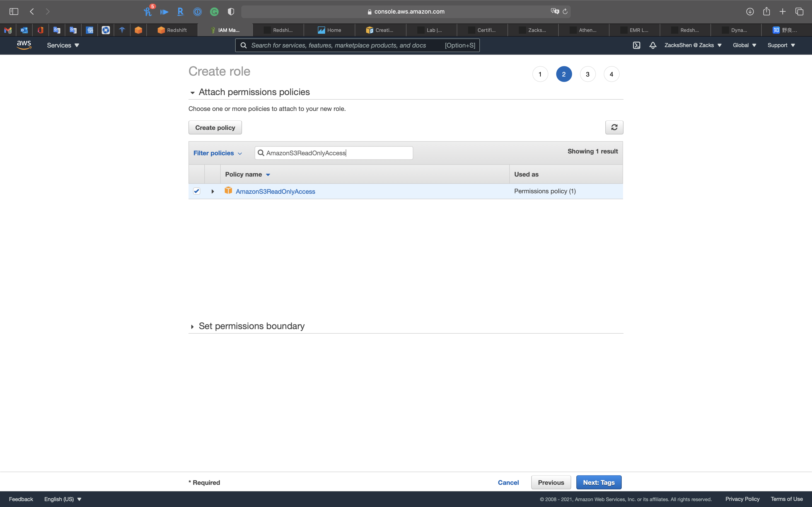Click the AWS logo home icon
Image resolution: width=812 pixels, height=507 pixels.
point(24,45)
